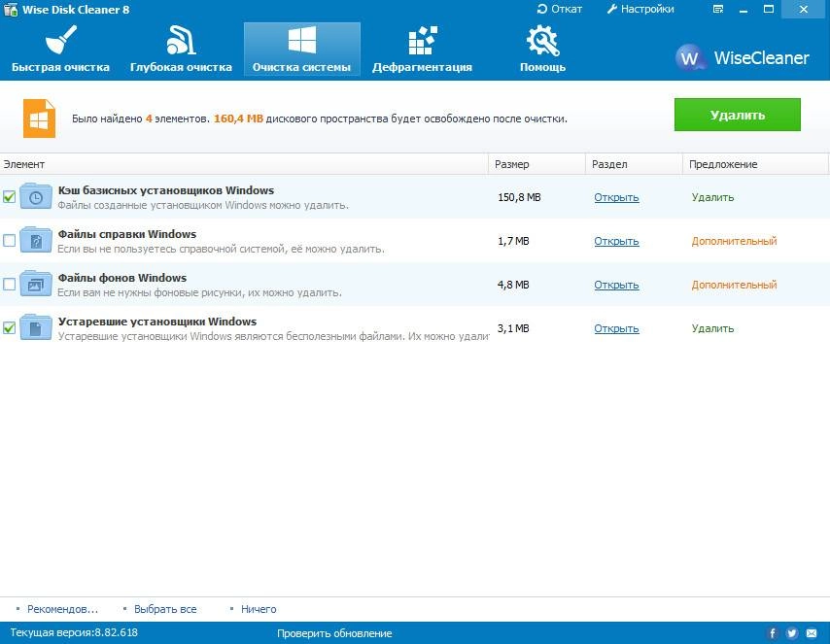Click the help files folder icon

(x=36, y=241)
